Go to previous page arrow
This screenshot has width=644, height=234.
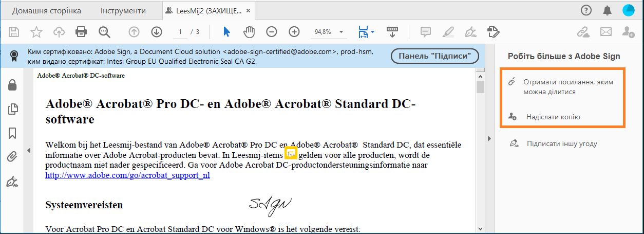pyautogui.click(x=134, y=32)
